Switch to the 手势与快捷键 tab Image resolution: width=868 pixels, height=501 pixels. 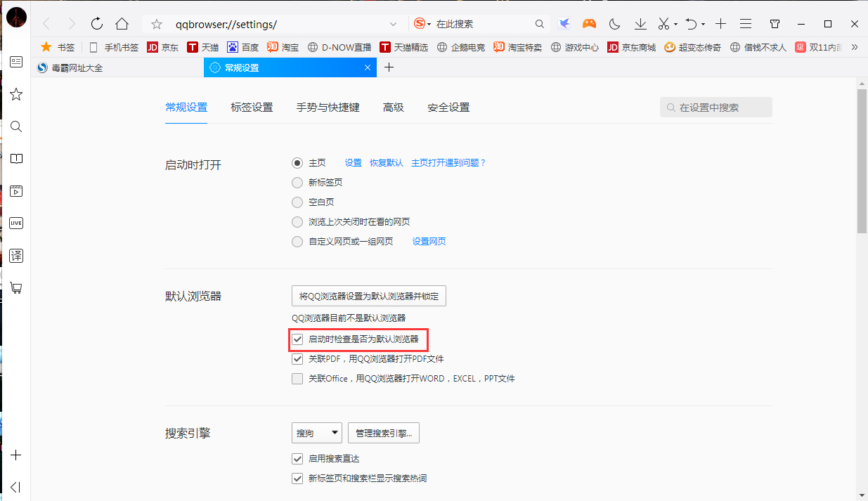pos(328,108)
